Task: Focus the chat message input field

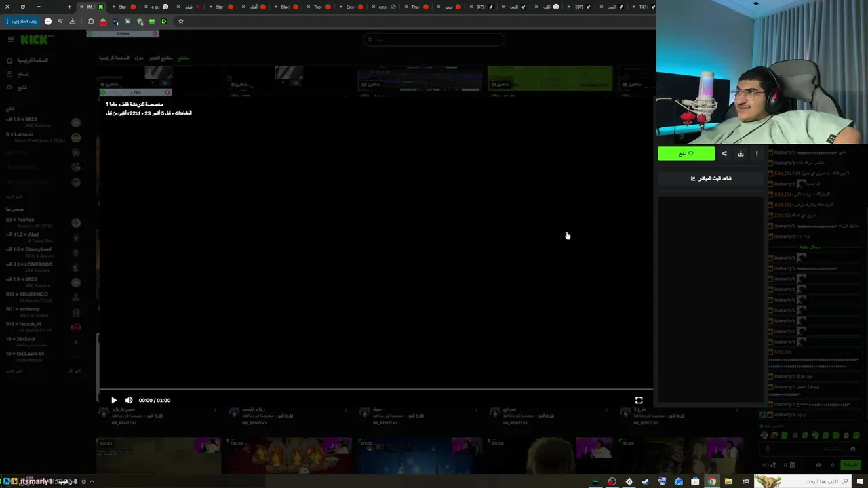Action: (810, 449)
